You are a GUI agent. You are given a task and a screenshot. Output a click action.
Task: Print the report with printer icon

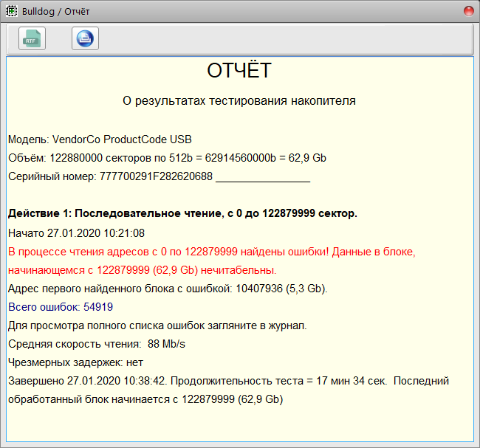85,38
